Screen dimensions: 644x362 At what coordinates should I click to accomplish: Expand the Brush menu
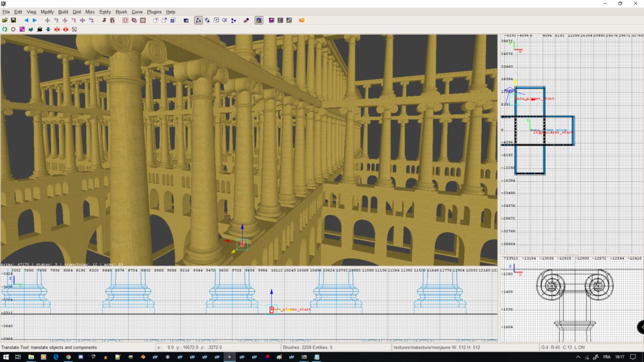121,12
